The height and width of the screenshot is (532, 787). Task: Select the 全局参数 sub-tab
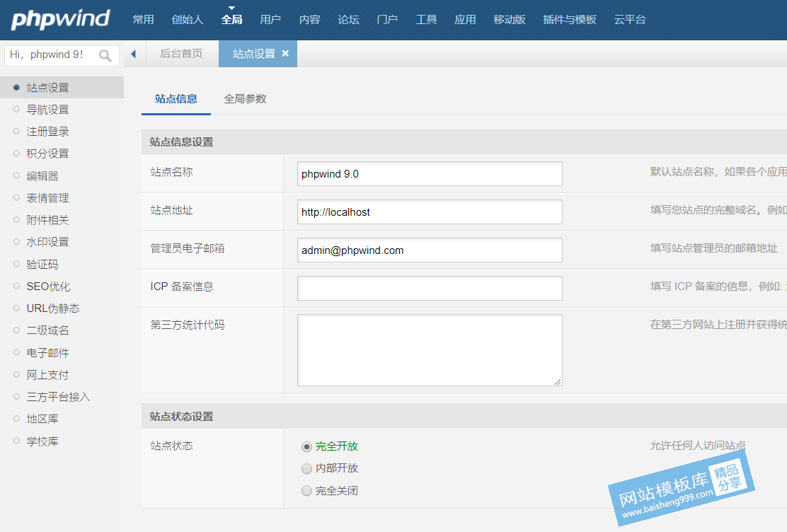245,99
